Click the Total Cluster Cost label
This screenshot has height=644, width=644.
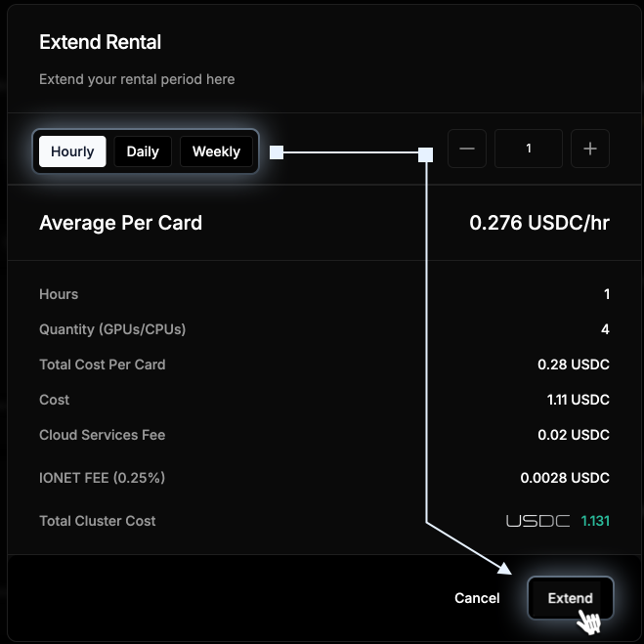pos(98,521)
